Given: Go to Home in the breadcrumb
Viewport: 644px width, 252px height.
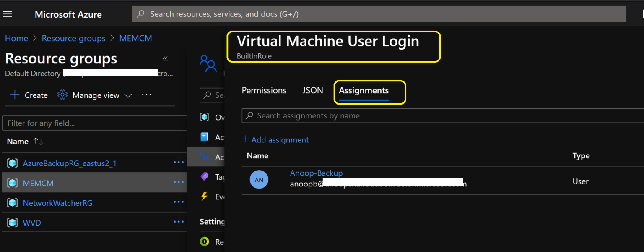Looking at the screenshot, I should tap(16, 39).
